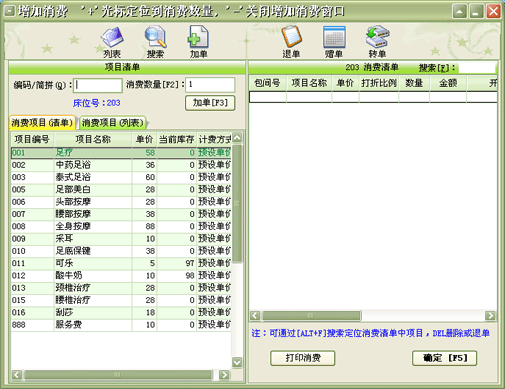Click the 转单 transfer order icon

(x=377, y=42)
